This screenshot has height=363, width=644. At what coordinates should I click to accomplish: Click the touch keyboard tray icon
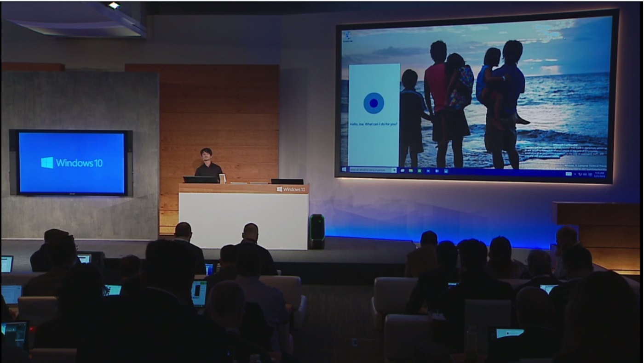[x=569, y=174]
